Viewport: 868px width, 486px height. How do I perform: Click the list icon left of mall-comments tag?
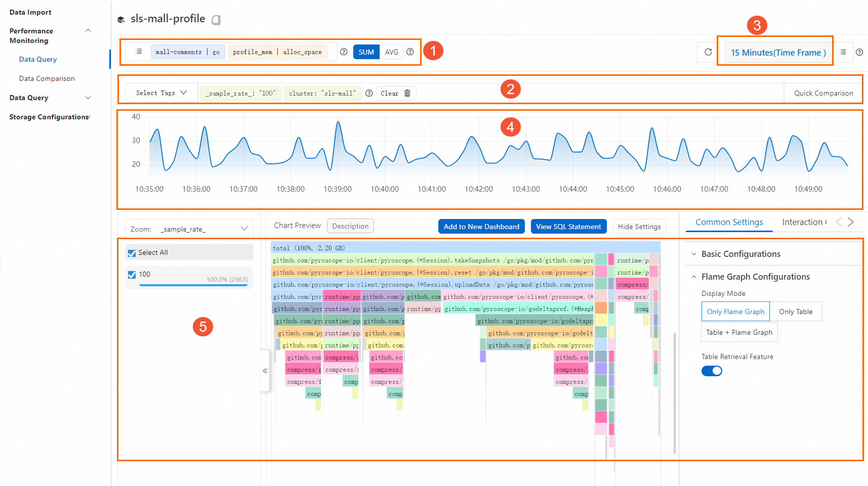coord(139,52)
